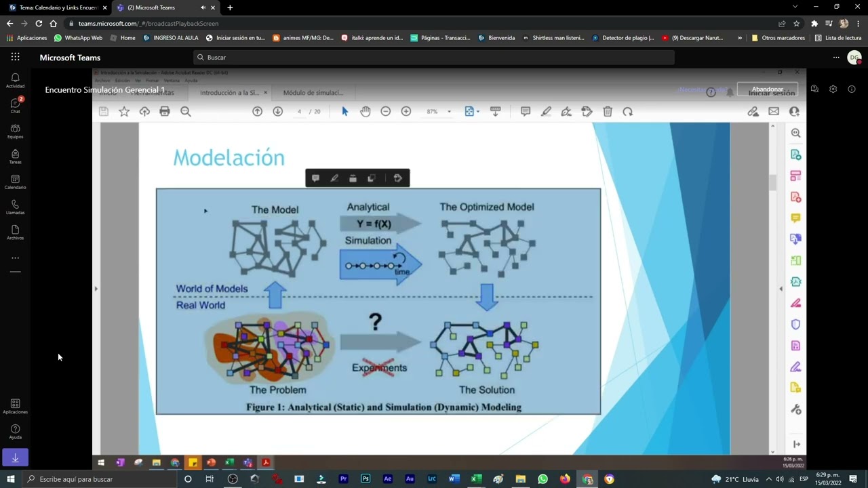The height and width of the screenshot is (488, 868).
Task: Click download desktop app button
Action: (x=15, y=457)
